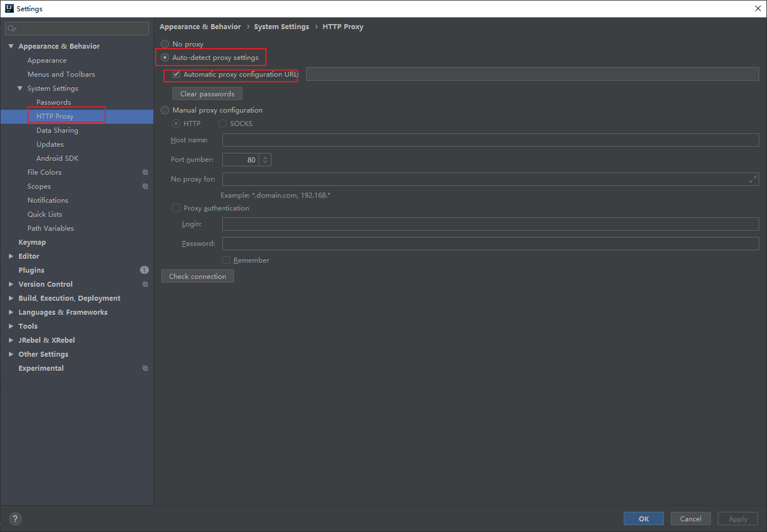Open the Appearance settings page
The width and height of the screenshot is (767, 532).
[47, 60]
